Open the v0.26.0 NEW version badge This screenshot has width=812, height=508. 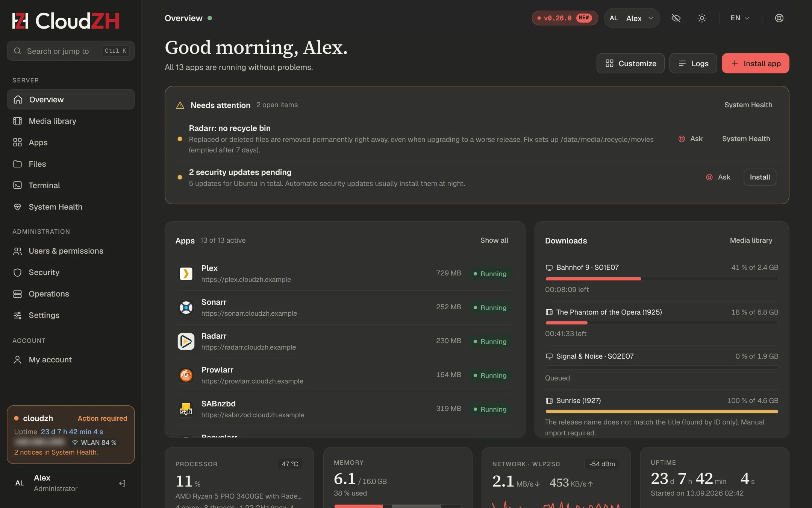point(565,18)
